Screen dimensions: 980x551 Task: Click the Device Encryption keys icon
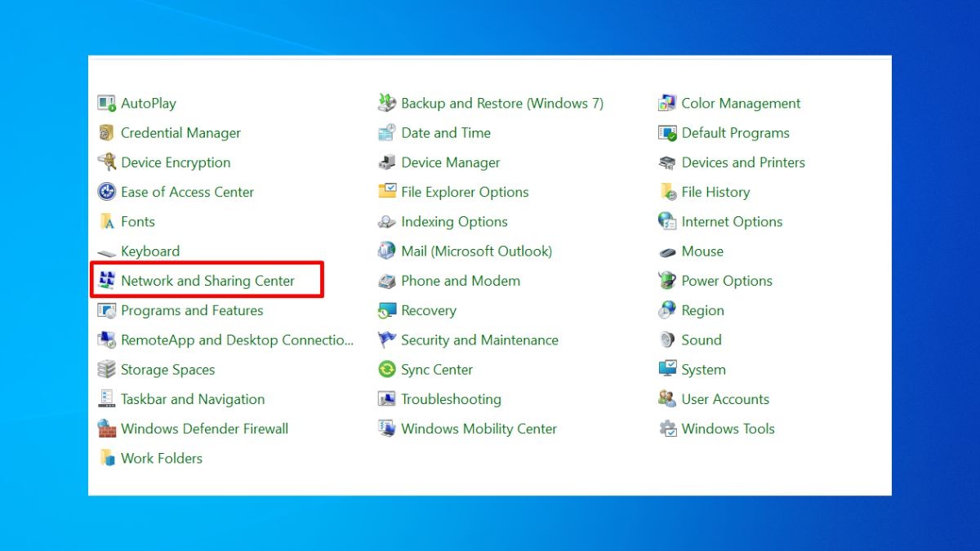[107, 162]
